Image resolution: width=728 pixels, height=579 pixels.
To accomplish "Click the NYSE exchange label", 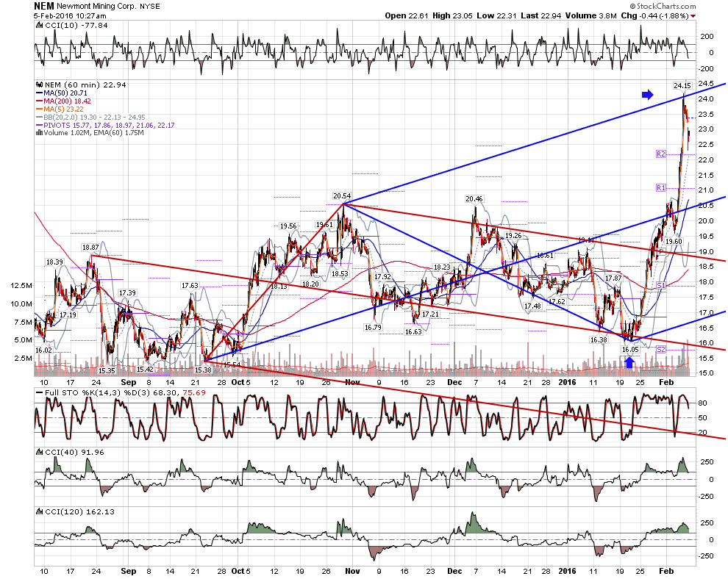I will tap(150, 7).
